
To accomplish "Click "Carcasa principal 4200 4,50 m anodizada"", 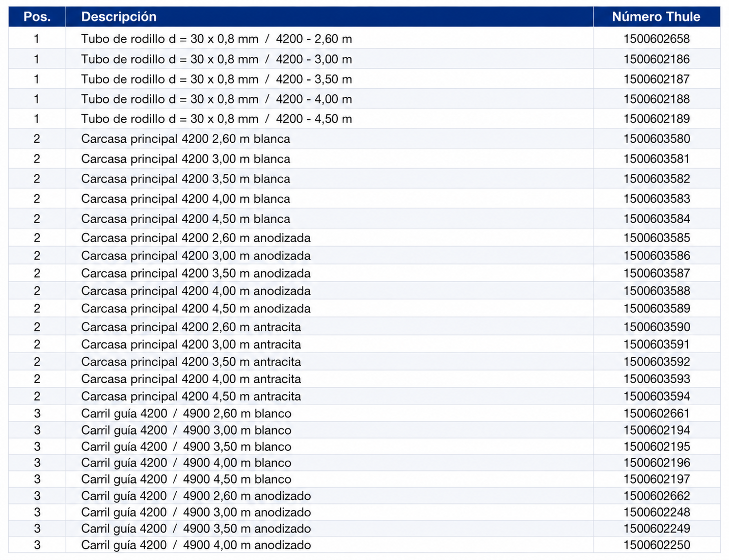I will pos(196,309).
